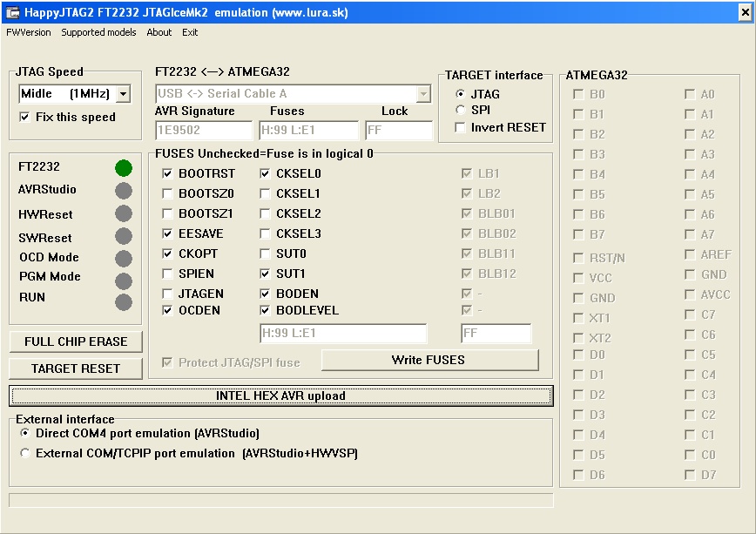The height and width of the screenshot is (534, 756).
Task: Toggle the CKSEL0 fuse checkbox
Action: [265, 173]
